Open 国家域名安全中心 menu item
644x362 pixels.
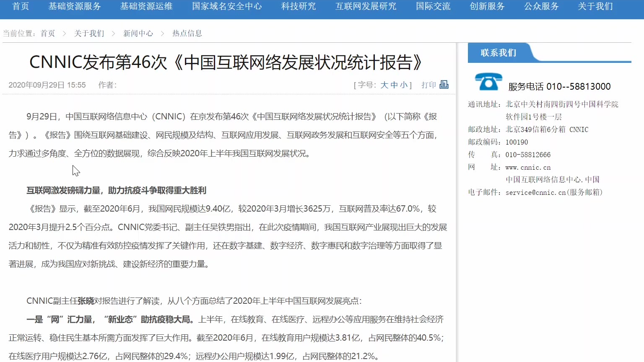point(227,6)
